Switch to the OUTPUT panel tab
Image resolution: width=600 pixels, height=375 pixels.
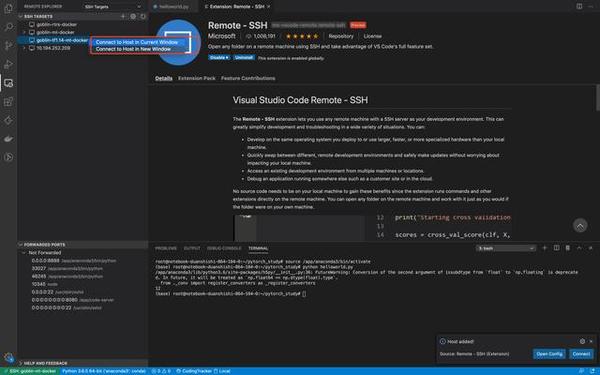[x=192, y=248]
